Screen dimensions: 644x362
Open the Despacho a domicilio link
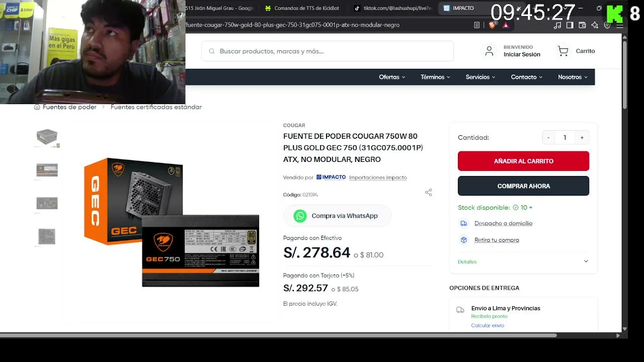click(503, 223)
